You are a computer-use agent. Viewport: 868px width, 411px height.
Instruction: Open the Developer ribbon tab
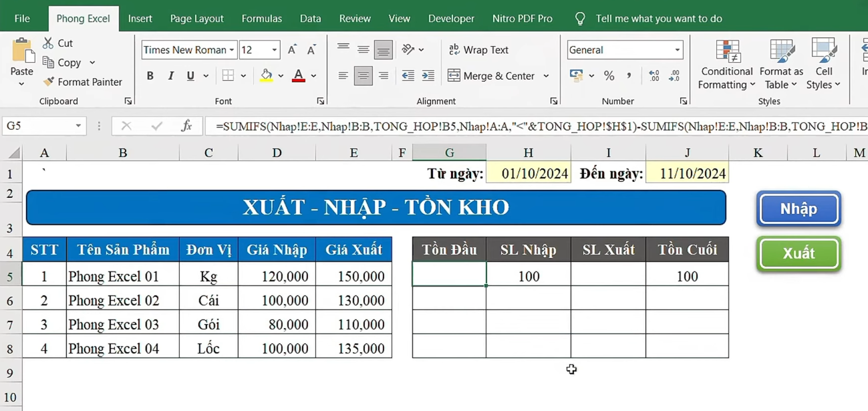click(x=451, y=18)
